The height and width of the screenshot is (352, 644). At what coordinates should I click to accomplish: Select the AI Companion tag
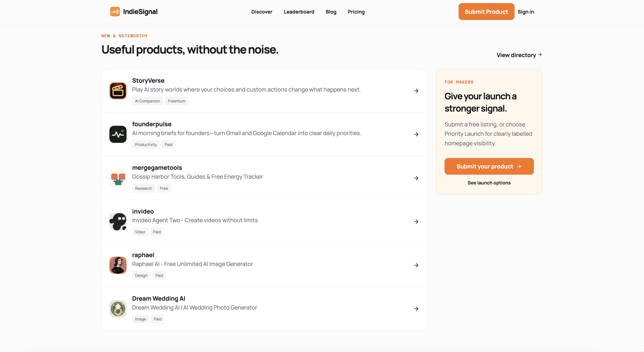pyautogui.click(x=147, y=101)
